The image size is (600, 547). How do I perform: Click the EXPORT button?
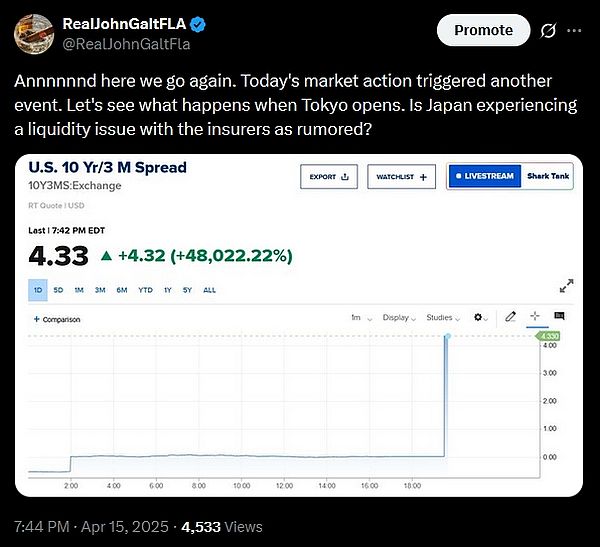pos(329,177)
